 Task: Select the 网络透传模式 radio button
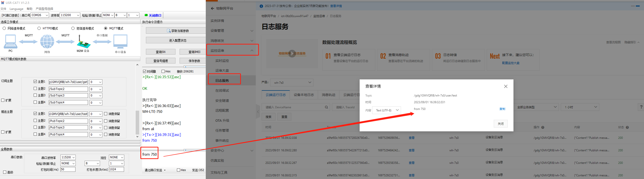(x=4, y=28)
